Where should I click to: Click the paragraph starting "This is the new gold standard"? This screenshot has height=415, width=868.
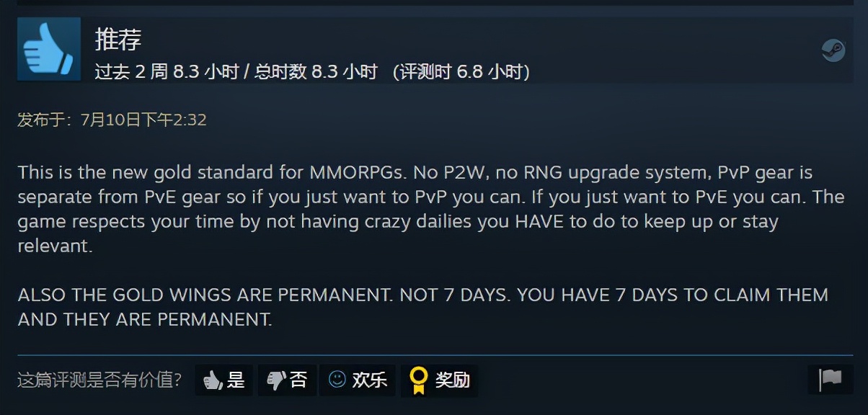pyautogui.click(x=430, y=209)
